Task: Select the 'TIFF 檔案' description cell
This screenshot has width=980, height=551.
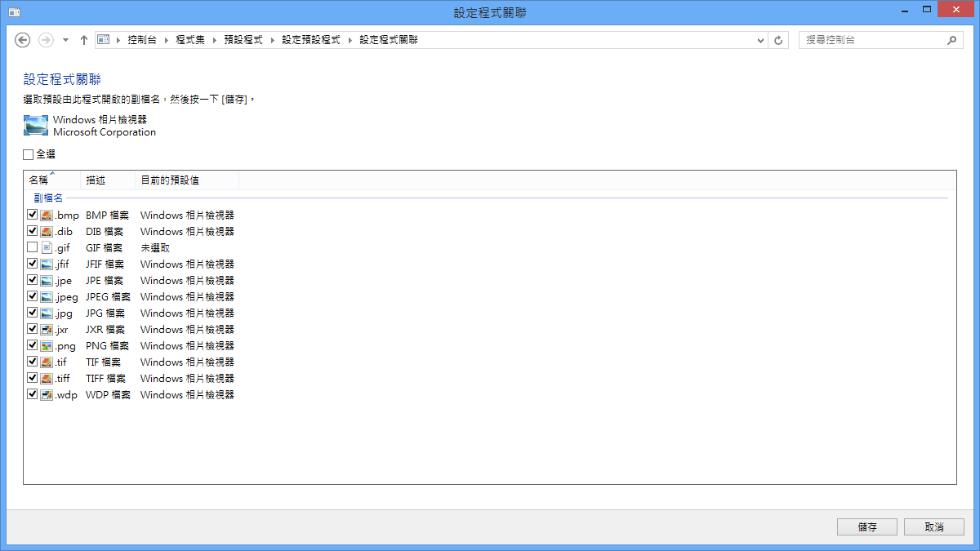Action: pyautogui.click(x=105, y=378)
